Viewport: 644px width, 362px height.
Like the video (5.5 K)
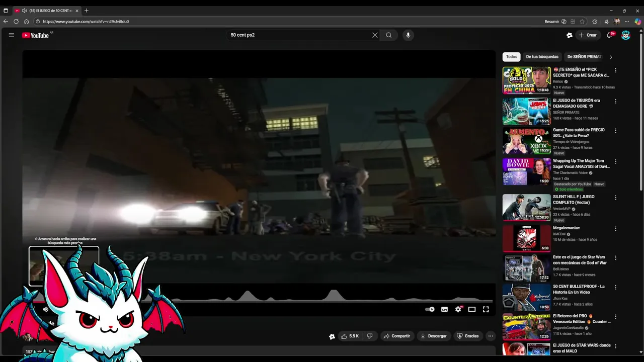pos(350,336)
